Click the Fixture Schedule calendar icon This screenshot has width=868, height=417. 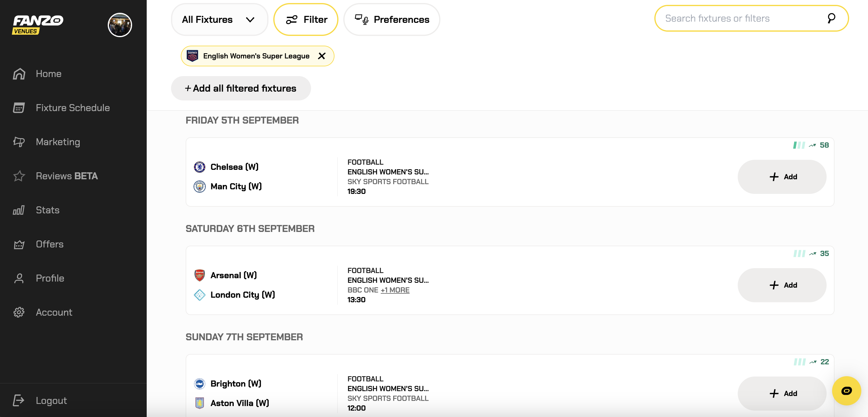point(19,108)
